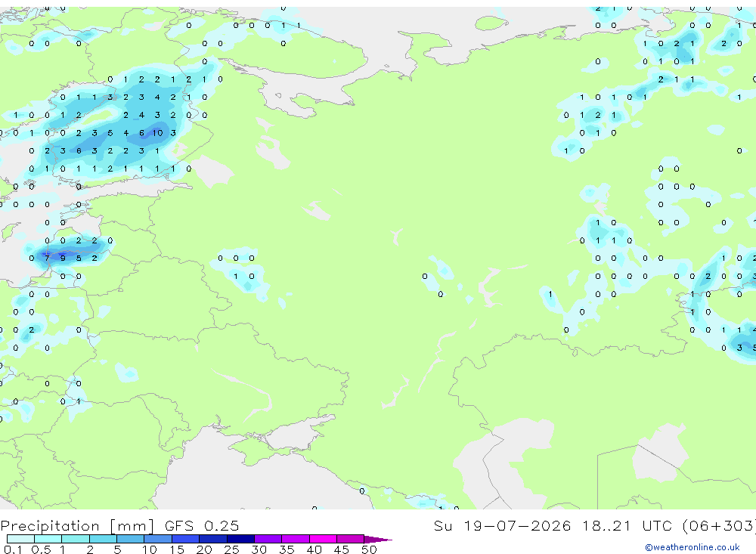Click the 20–25 mm legend color swatch
756x554 pixels.
point(213,539)
